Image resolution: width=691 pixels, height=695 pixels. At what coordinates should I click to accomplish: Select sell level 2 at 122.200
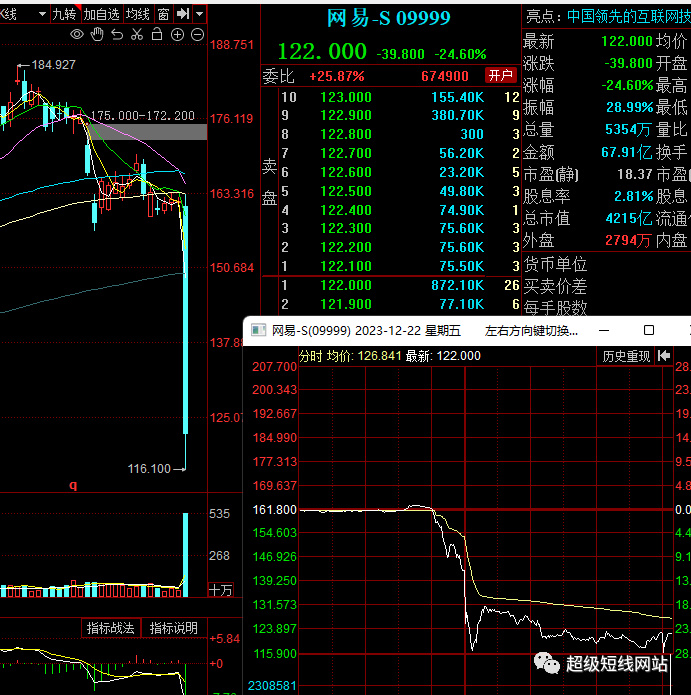[399, 247]
